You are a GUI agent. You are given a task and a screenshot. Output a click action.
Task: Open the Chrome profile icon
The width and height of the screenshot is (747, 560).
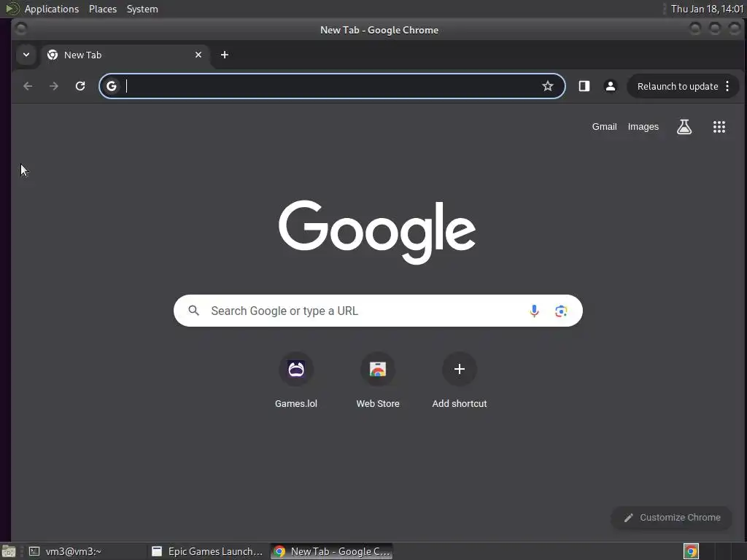pyautogui.click(x=611, y=86)
